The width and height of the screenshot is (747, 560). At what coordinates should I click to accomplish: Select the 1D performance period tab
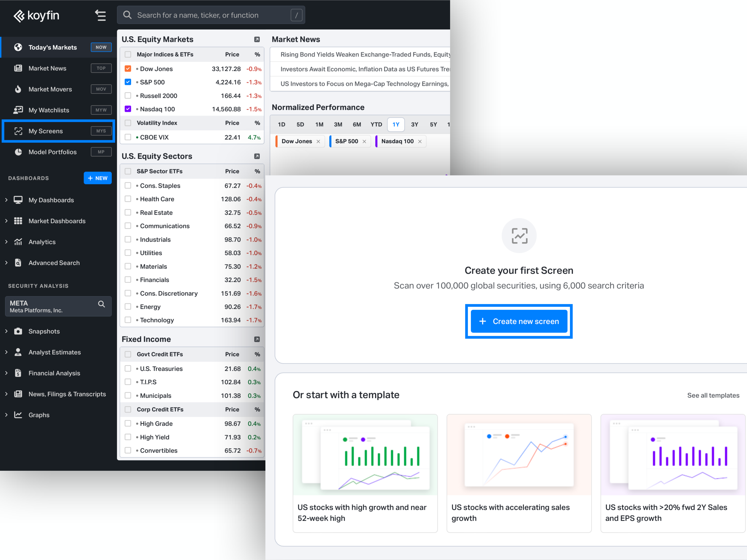(282, 125)
